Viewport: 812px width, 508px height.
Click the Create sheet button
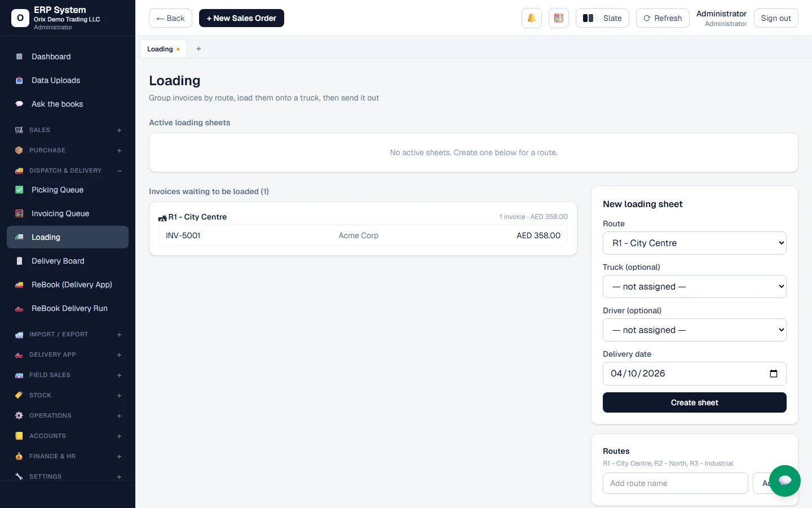tap(695, 402)
